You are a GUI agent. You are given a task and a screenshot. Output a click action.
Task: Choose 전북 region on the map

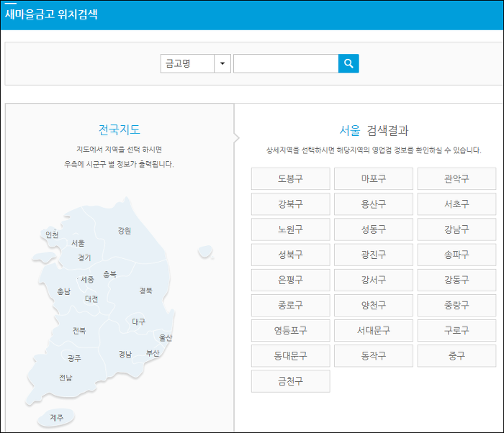coord(79,331)
